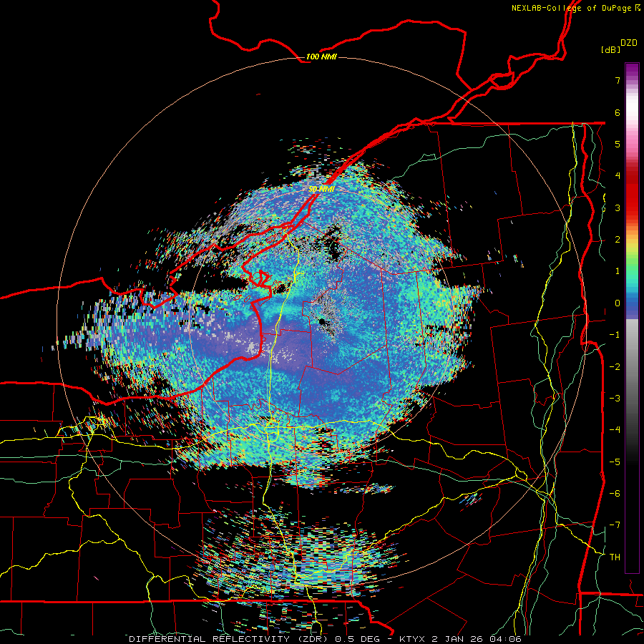This screenshot has height=644, width=644.
Task: Click the Differential Reflectivity (ZDR) caption text
Action: coord(228,639)
